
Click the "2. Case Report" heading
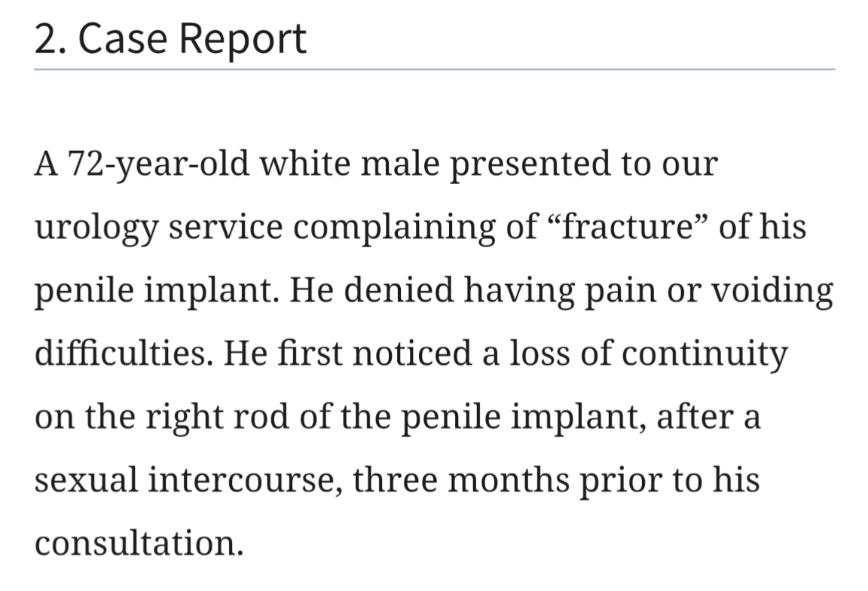(170, 39)
